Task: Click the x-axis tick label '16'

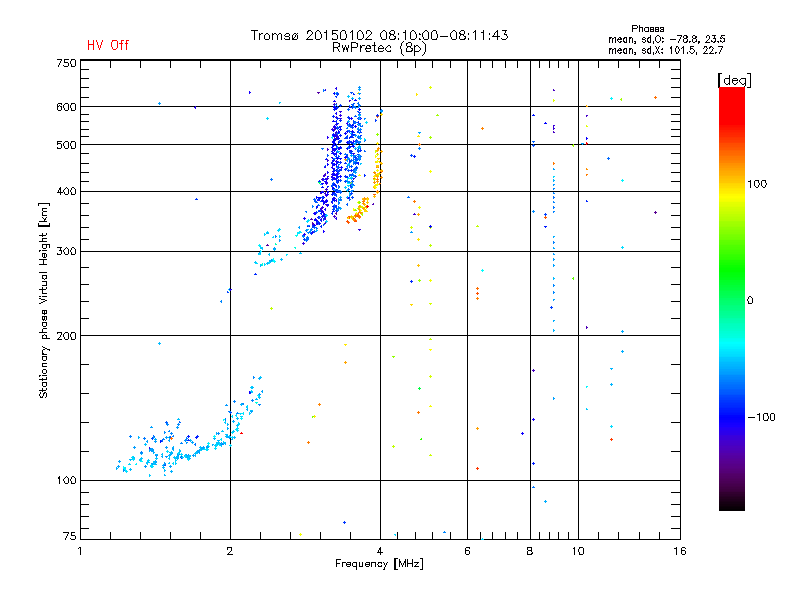Action: pyautogui.click(x=680, y=551)
